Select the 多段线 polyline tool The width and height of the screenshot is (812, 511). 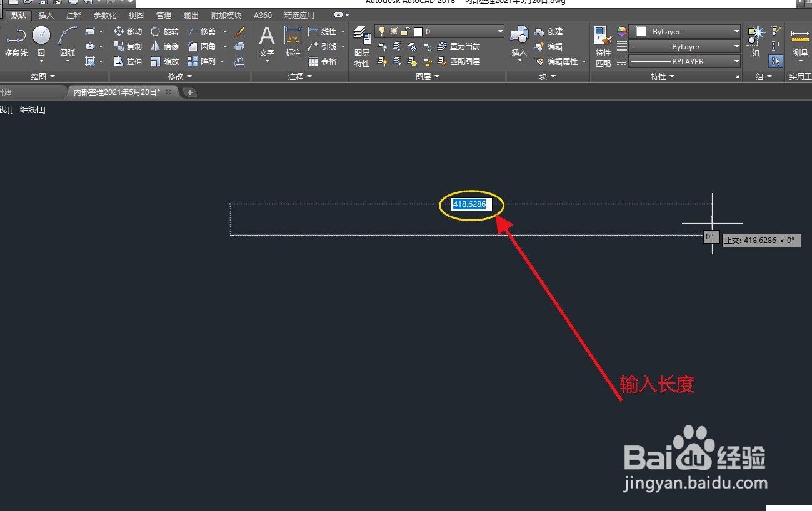pyautogui.click(x=16, y=42)
